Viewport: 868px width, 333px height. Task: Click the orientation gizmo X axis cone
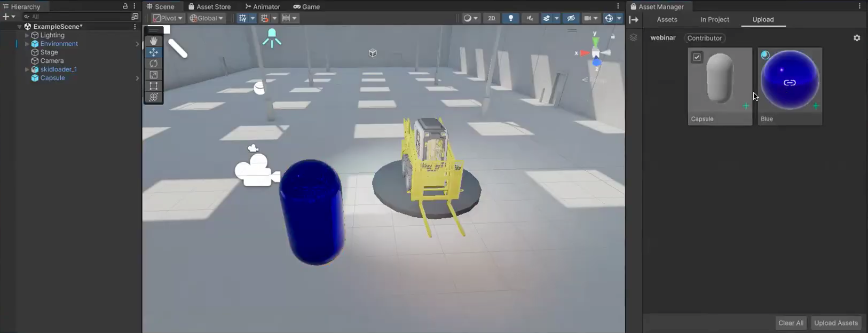(585, 53)
